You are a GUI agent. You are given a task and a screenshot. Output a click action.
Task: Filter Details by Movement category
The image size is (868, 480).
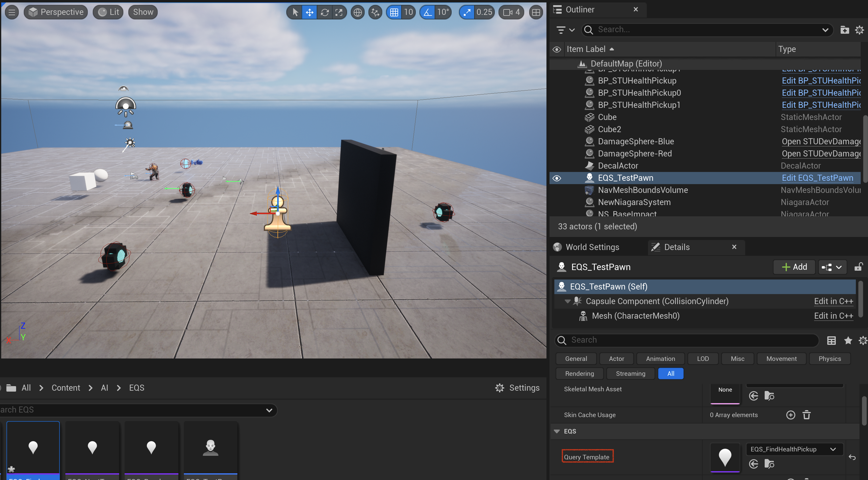pos(781,359)
